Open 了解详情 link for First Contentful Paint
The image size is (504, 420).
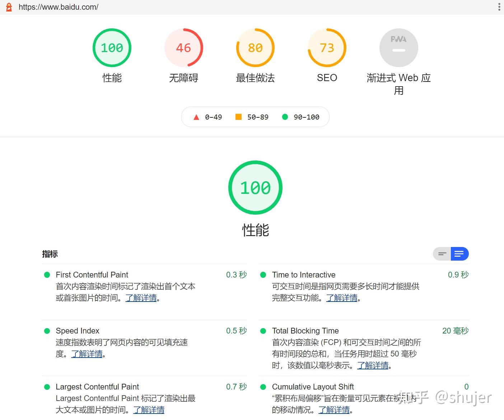tap(141, 298)
